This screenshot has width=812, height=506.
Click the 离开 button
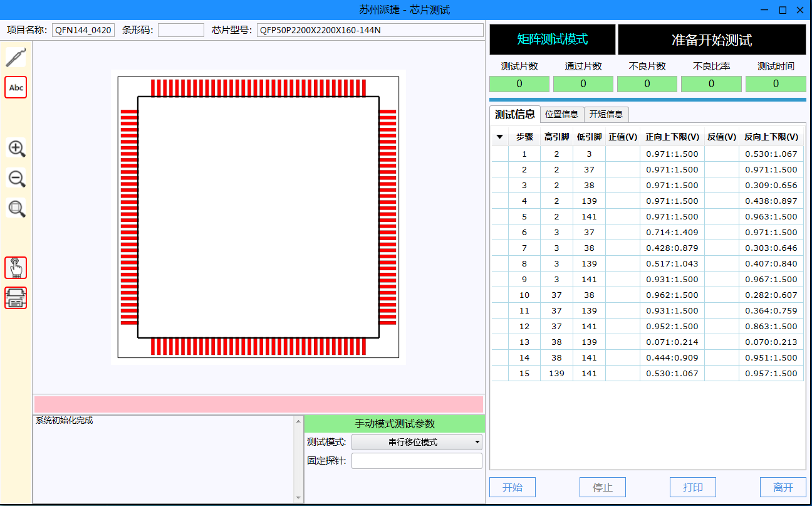(783, 487)
